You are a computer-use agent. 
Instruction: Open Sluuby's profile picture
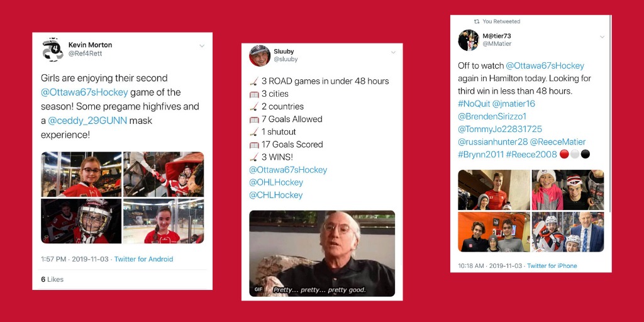(x=260, y=56)
